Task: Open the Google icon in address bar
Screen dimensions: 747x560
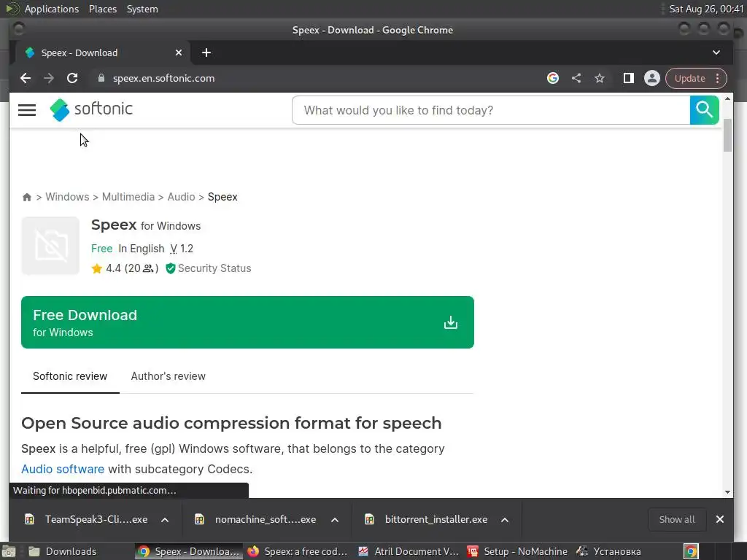Action: click(x=553, y=78)
